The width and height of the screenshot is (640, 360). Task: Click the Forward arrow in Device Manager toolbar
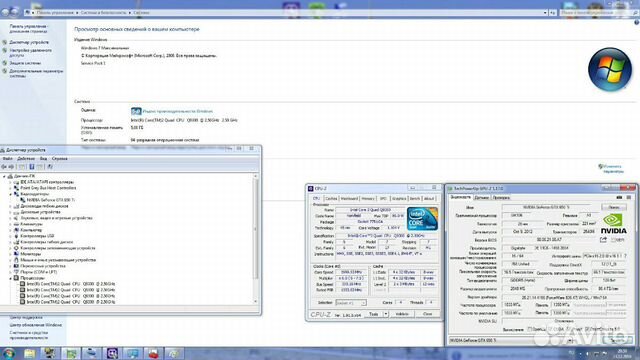point(11,167)
